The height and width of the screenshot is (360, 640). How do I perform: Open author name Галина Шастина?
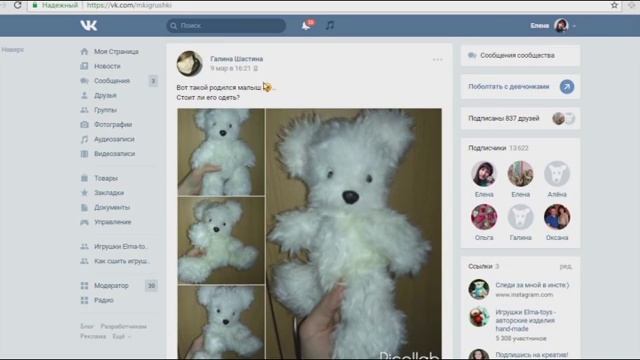click(236, 59)
